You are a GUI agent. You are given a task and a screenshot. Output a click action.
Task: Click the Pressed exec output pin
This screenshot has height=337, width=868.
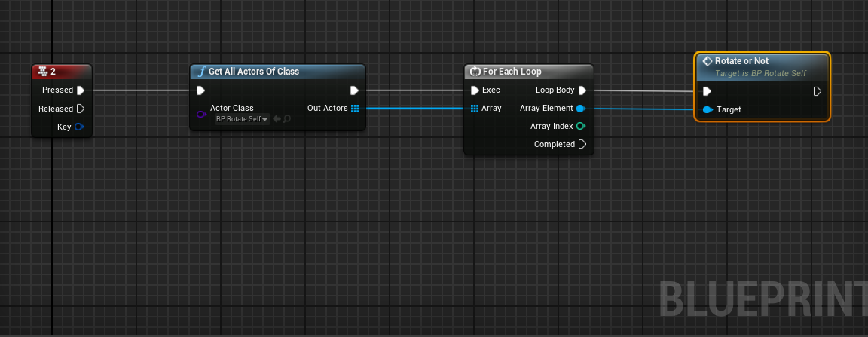point(81,90)
